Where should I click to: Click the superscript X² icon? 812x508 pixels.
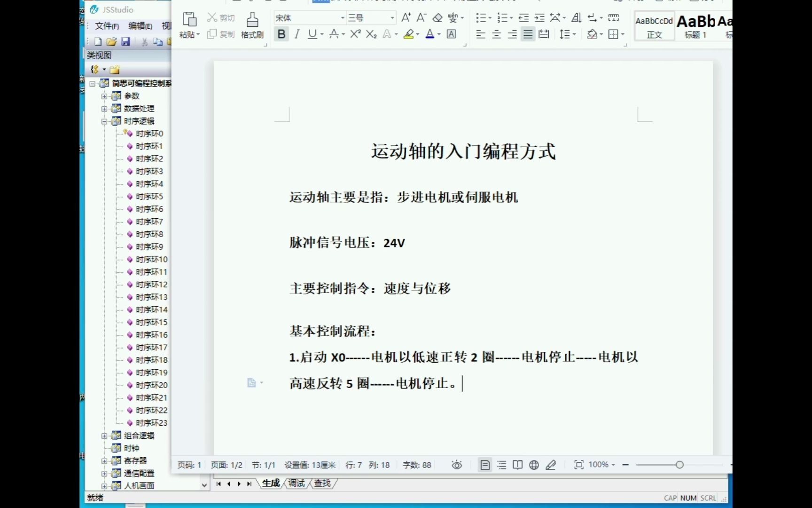354,34
